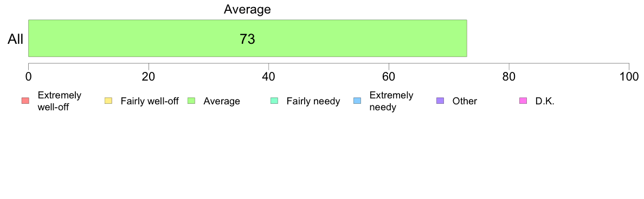Select the teal Fairly needy legend swatch
Image resolution: width=644 pixels, height=199 pixels.
274,101
